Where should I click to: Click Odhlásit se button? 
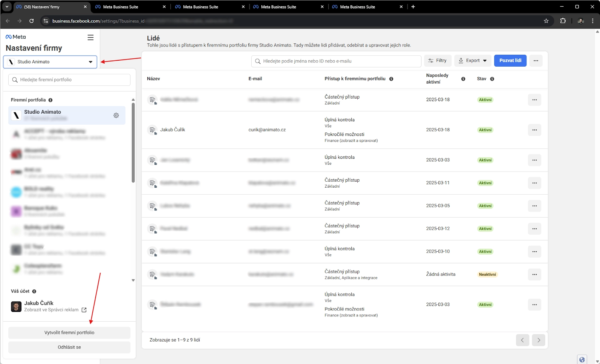(69, 347)
